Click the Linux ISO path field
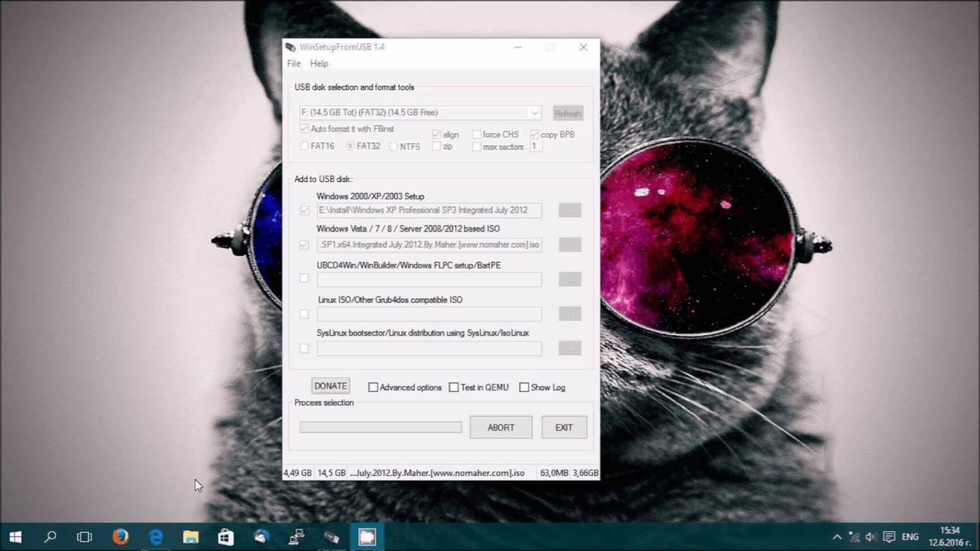Screen dimensions: 980x551 coord(429,314)
